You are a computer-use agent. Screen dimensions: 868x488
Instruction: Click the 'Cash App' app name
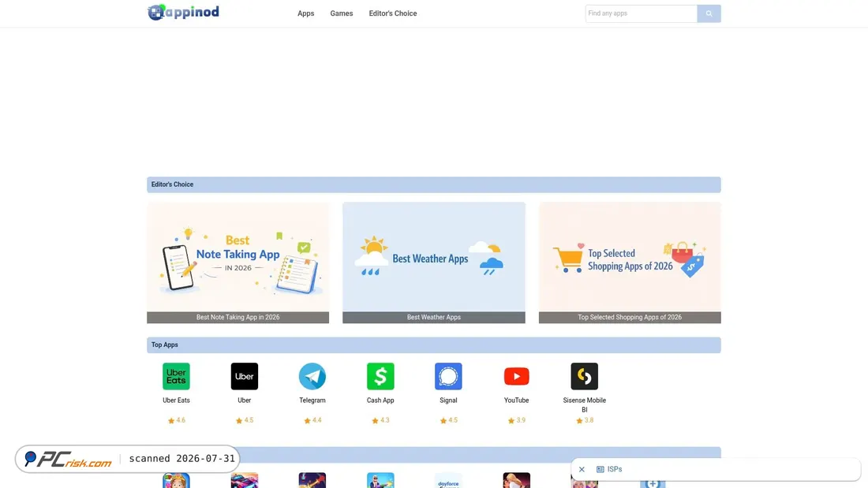[x=380, y=400]
